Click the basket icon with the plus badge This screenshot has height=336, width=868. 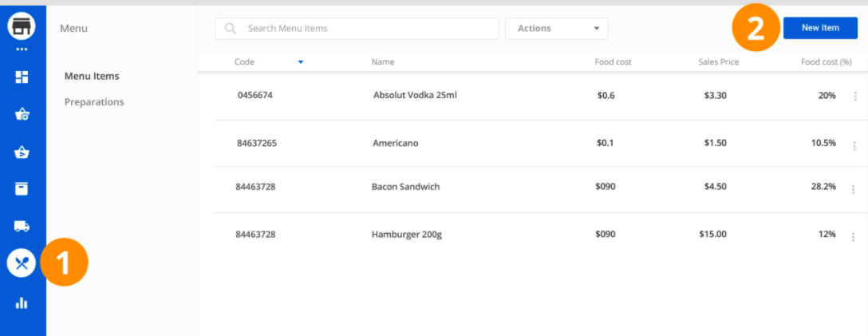[x=22, y=114]
